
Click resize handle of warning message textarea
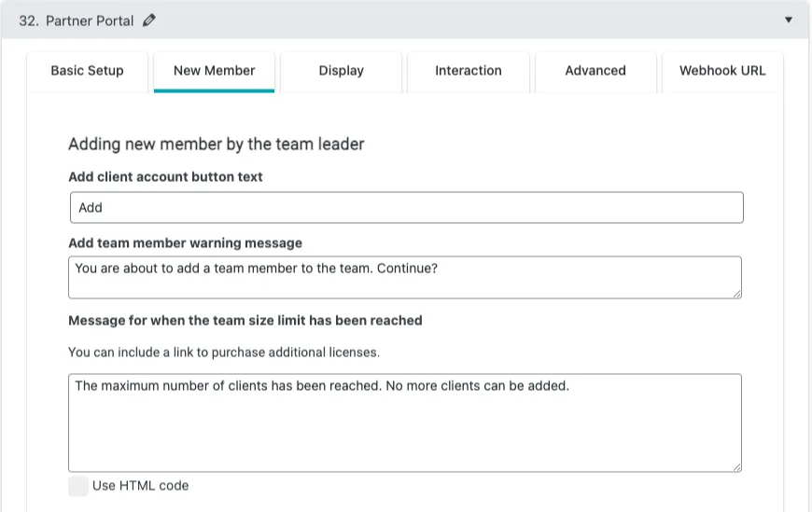point(736,293)
